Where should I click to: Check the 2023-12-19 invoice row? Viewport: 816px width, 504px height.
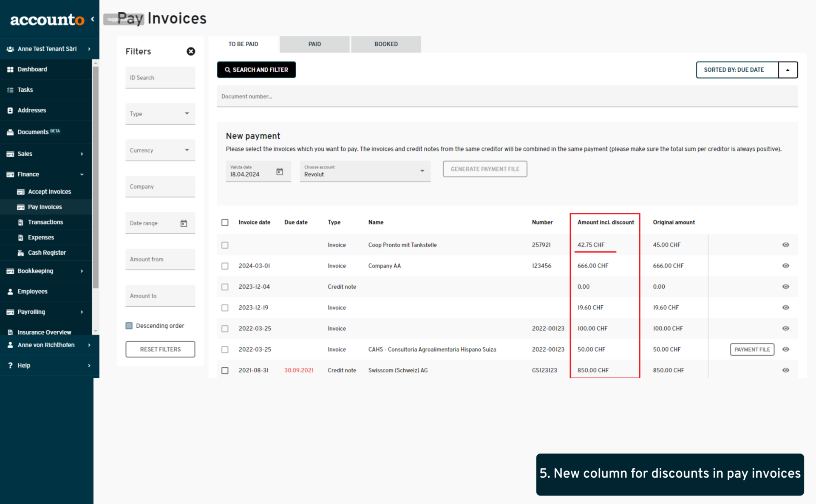tap(225, 308)
